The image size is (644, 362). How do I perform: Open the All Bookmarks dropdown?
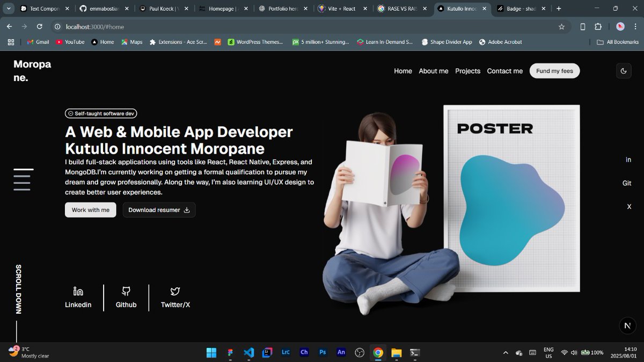pos(617,41)
